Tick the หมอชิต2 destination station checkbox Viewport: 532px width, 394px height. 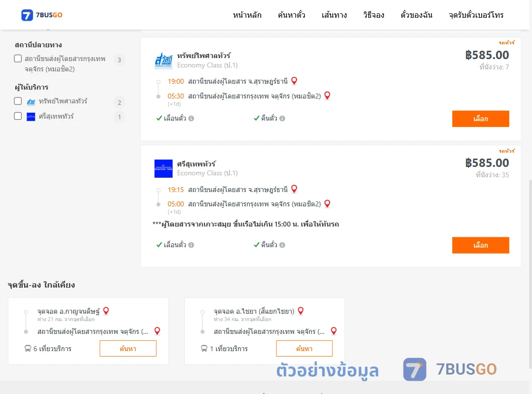18,59
